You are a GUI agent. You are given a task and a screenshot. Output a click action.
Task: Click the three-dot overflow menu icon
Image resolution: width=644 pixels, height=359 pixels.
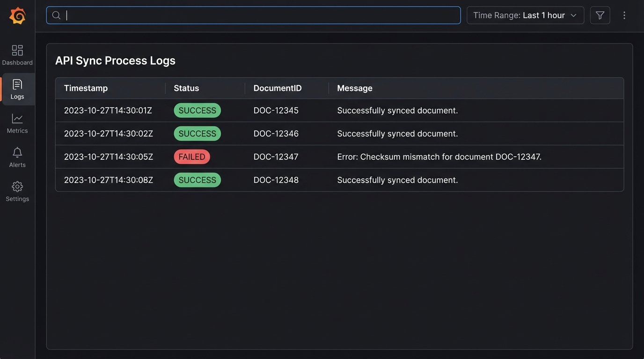point(624,15)
